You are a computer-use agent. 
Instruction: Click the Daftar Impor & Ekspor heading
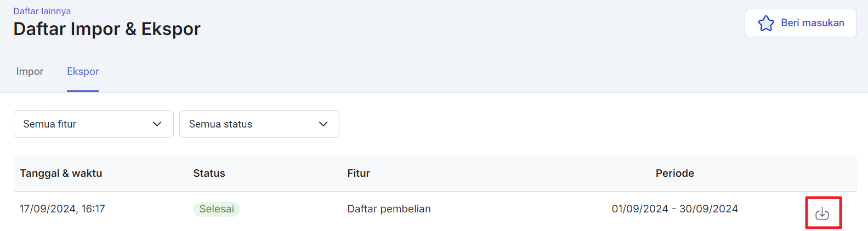[107, 29]
